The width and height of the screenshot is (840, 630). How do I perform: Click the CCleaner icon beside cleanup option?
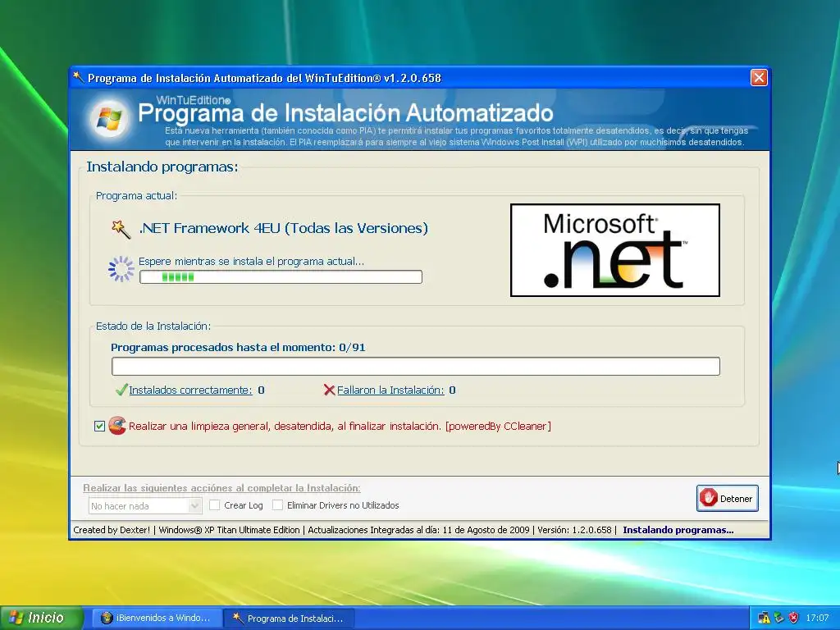pos(117,426)
